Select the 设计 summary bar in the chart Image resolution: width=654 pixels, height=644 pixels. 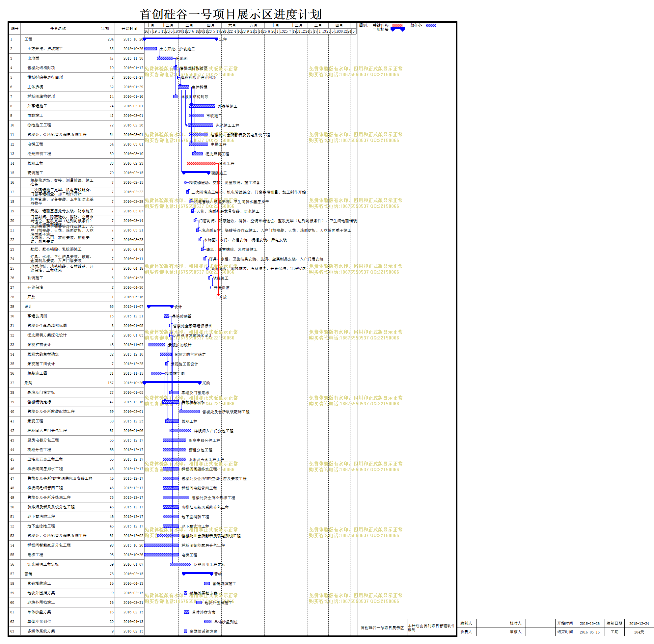coord(160,307)
